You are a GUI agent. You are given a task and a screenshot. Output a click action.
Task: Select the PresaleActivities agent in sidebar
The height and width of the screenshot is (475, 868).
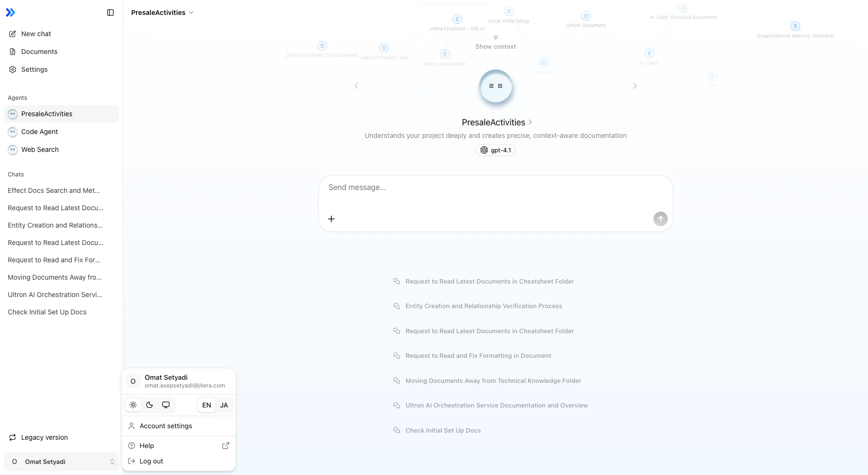pos(61,114)
